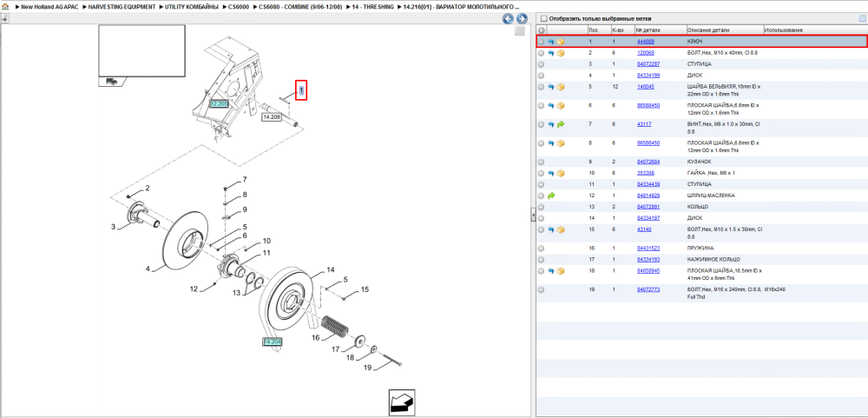
Task: Go to the home page icon
Action: [x=5, y=7]
